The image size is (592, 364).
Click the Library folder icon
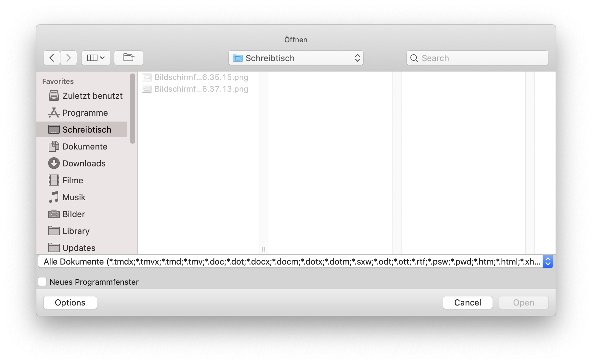pyautogui.click(x=54, y=231)
